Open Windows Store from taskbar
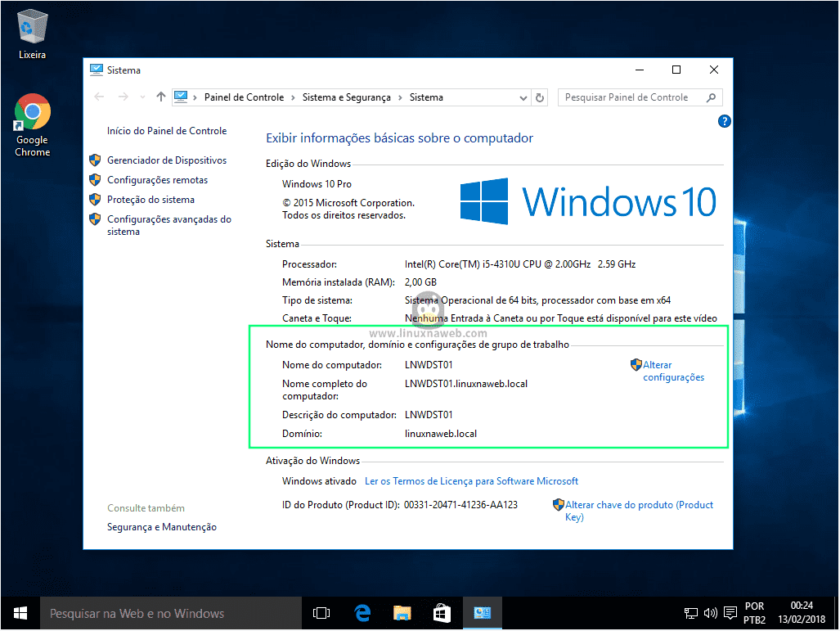The image size is (840, 631). [442, 613]
